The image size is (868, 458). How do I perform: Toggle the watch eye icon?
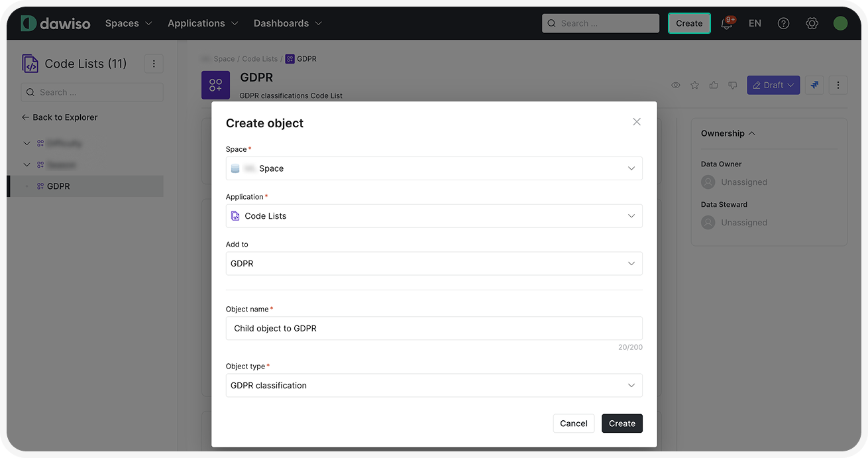pos(676,85)
